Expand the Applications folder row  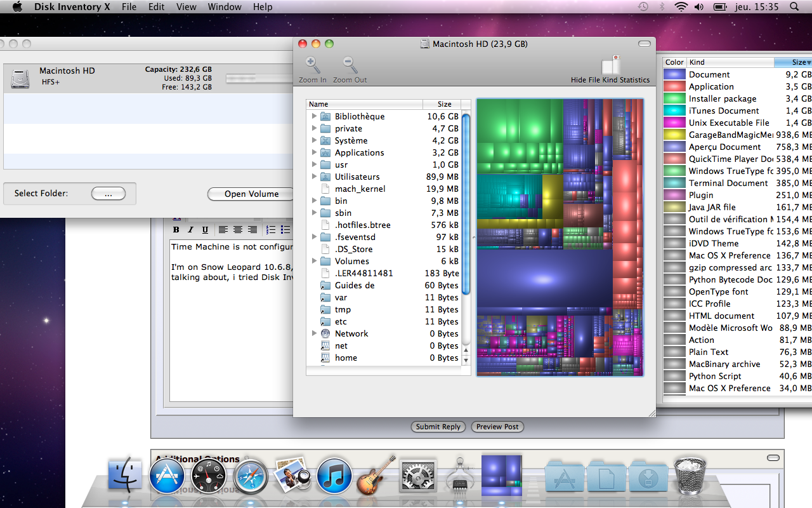(314, 152)
